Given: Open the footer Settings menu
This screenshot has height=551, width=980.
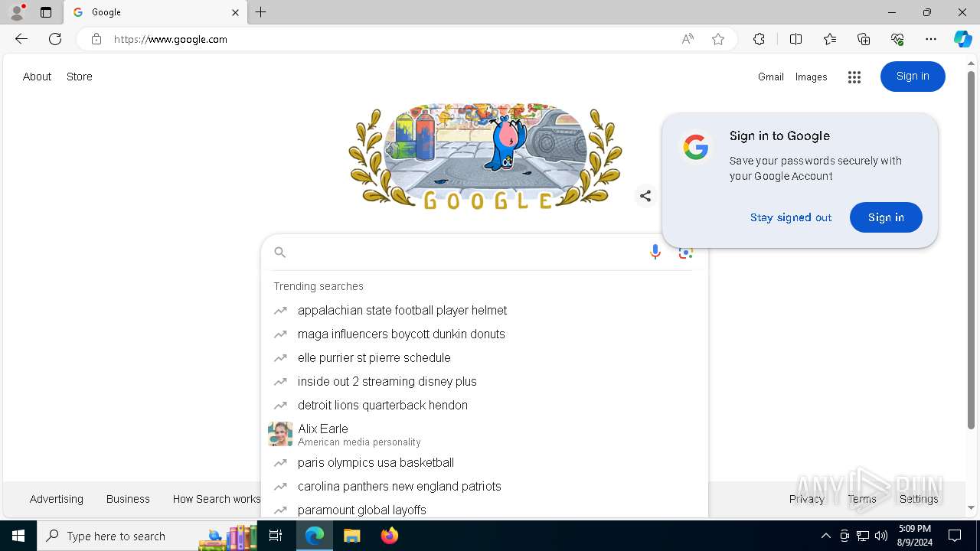Looking at the screenshot, I should 919,499.
